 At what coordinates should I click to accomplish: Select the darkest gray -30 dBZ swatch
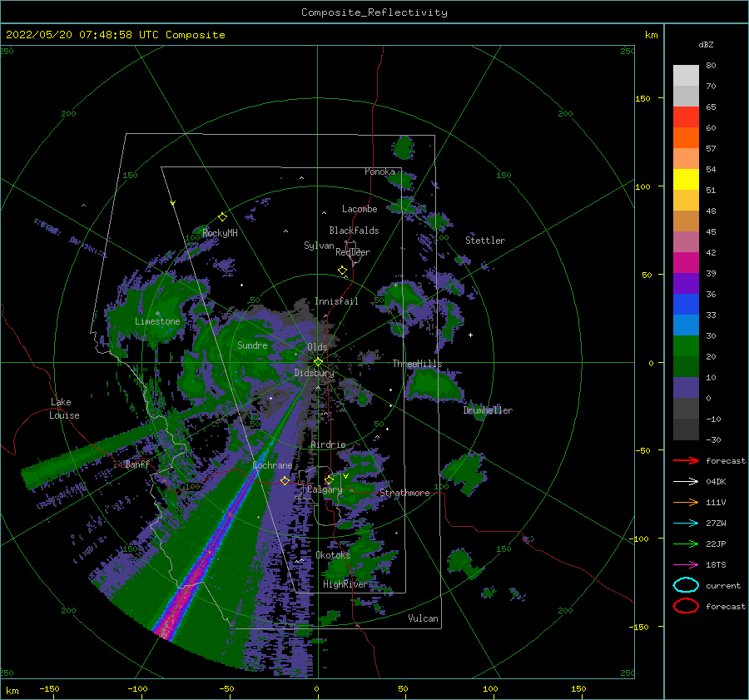(686, 429)
